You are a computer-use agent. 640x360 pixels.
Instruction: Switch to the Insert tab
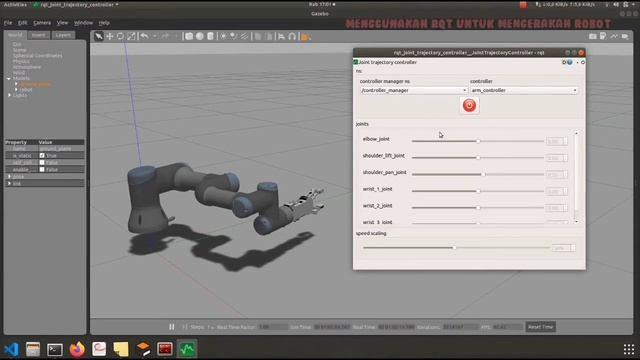coord(38,35)
